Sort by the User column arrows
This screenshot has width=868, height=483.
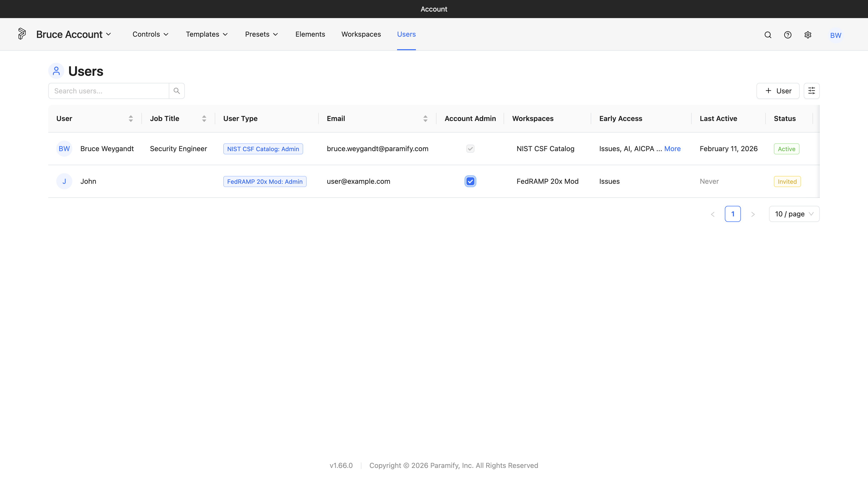click(x=131, y=118)
